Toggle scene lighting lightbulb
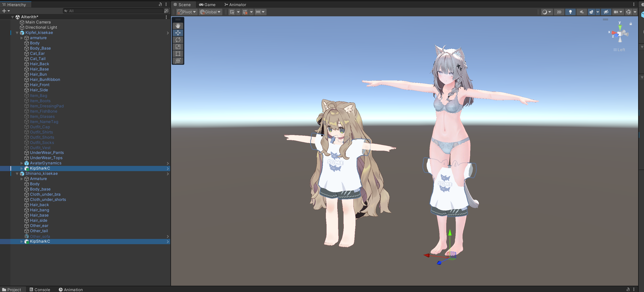The image size is (644, 292). 570,12
